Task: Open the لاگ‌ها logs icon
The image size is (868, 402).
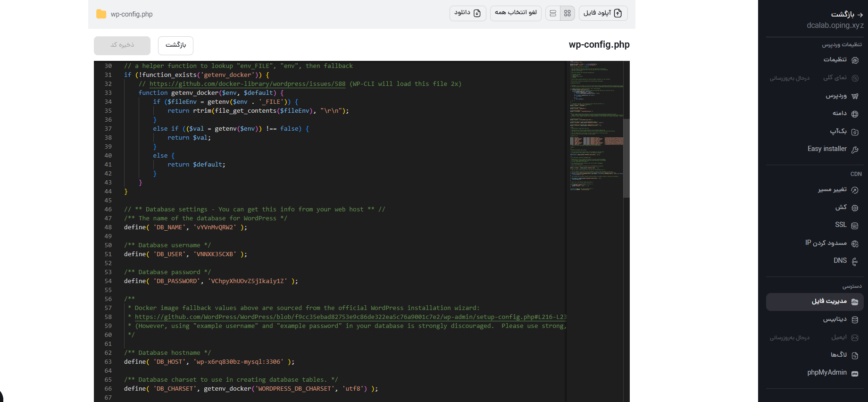Action: (x=855, y=355)
